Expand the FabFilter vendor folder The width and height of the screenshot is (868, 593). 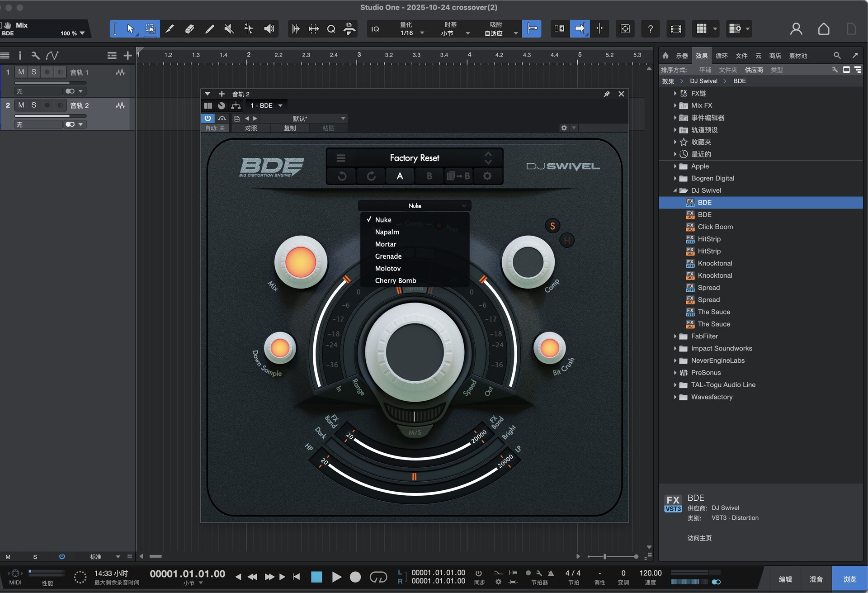click(x=675, y=336)
